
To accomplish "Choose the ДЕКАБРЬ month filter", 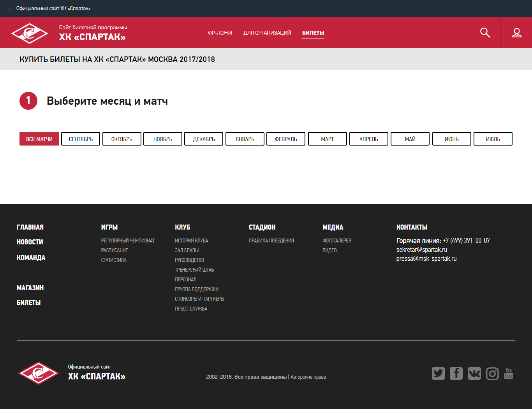I will click(204, 139).
